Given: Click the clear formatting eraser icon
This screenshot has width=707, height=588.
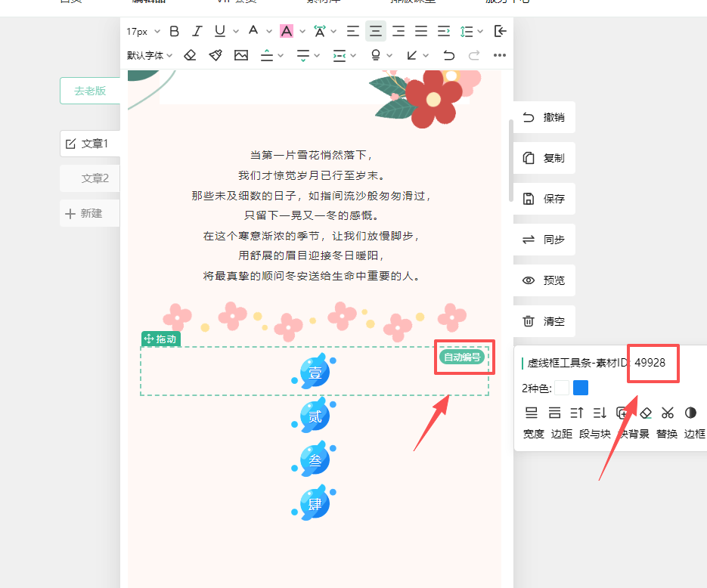Looking at the screenshot, I should 190,55.
